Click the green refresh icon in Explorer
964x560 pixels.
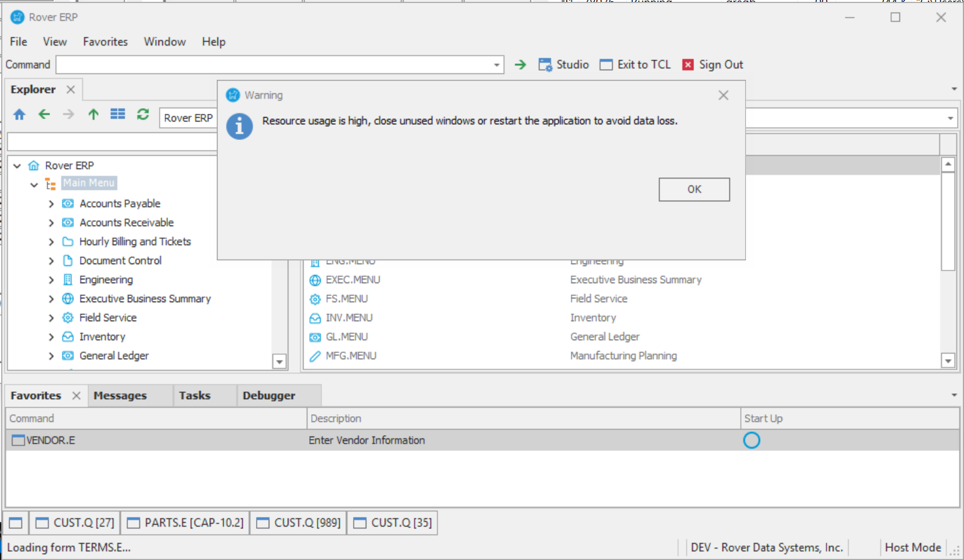tap(143, 115)
